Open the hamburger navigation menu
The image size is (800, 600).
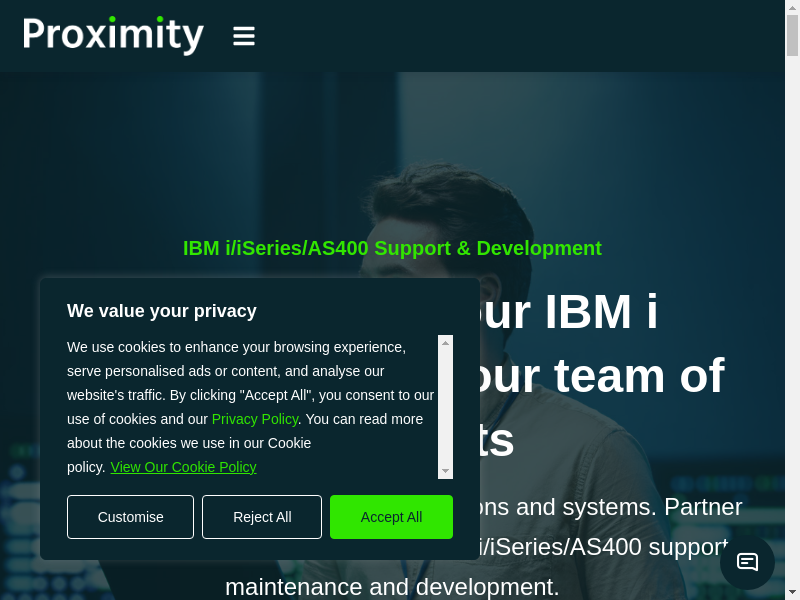click(244, 36)
